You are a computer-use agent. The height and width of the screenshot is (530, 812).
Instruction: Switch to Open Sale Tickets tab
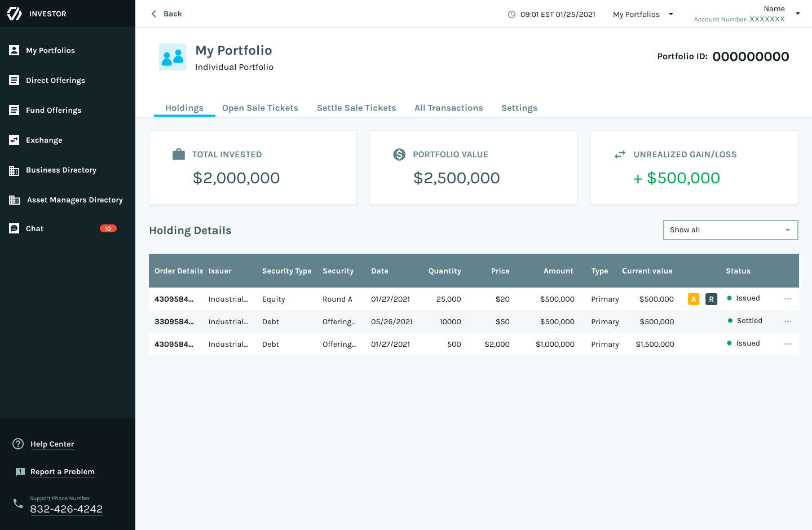point(260,108)
